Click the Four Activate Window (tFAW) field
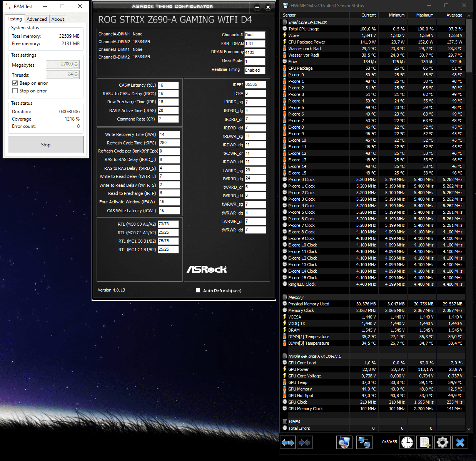Viewport: 476px width, 461px height. [x=169, y=202]
